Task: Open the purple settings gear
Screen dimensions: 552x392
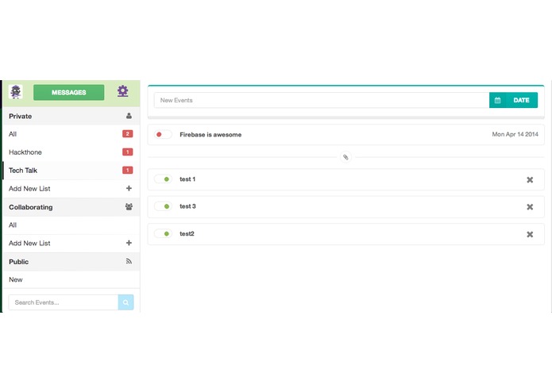Action: click(x=122, y=91)
